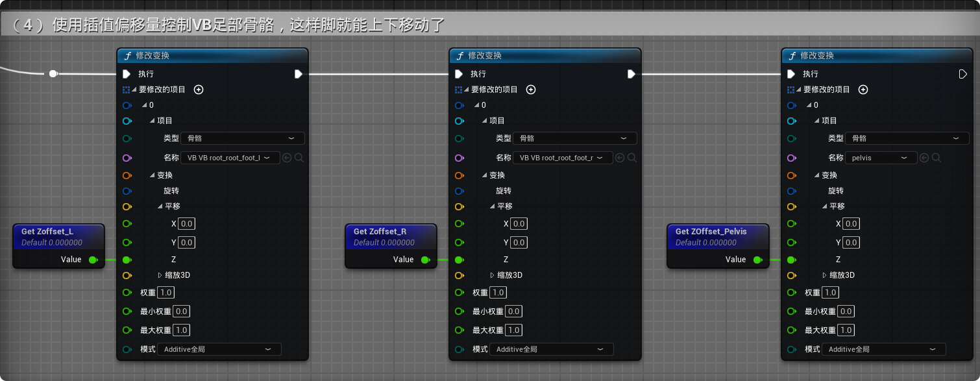Open type dropdown on VB root_root_foot_l node
The width and height of the screenshot is (980, 381).
click(x=243, y=138)
